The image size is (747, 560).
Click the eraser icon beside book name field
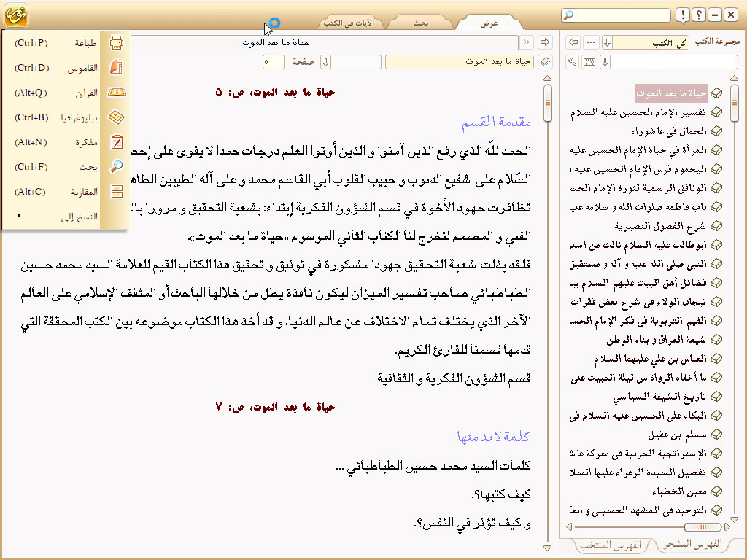(546, 62)
